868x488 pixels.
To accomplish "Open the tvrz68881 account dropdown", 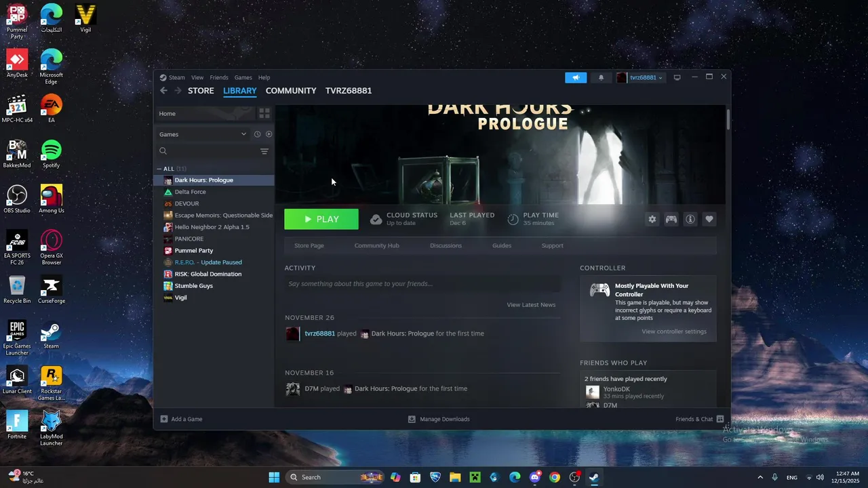I will click(x=640, y=77).
